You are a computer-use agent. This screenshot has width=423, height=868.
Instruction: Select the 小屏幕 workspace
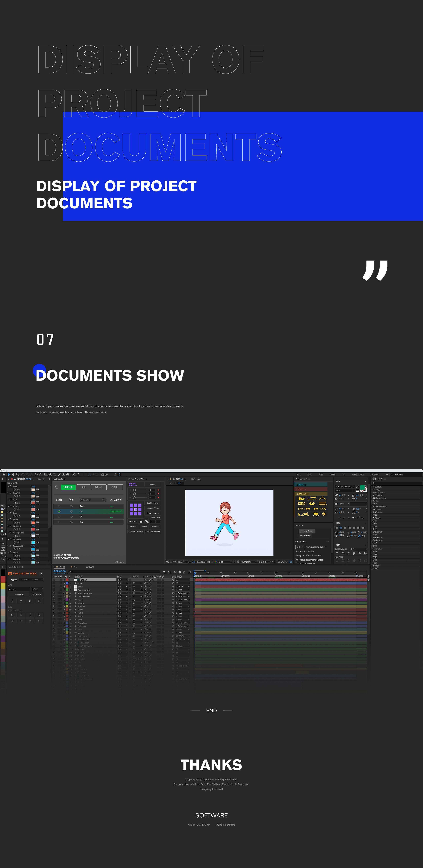click(333, 474)
